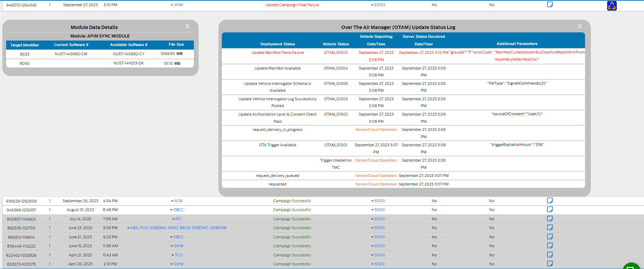Expand the ABS, PCM, SOBDMA module list

177,228
